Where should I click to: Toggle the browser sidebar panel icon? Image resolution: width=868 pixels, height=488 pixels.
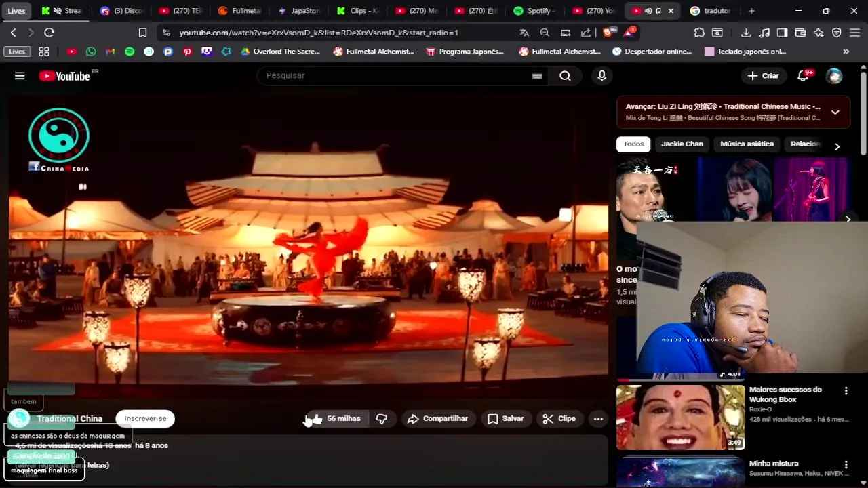tap(782, 33)
